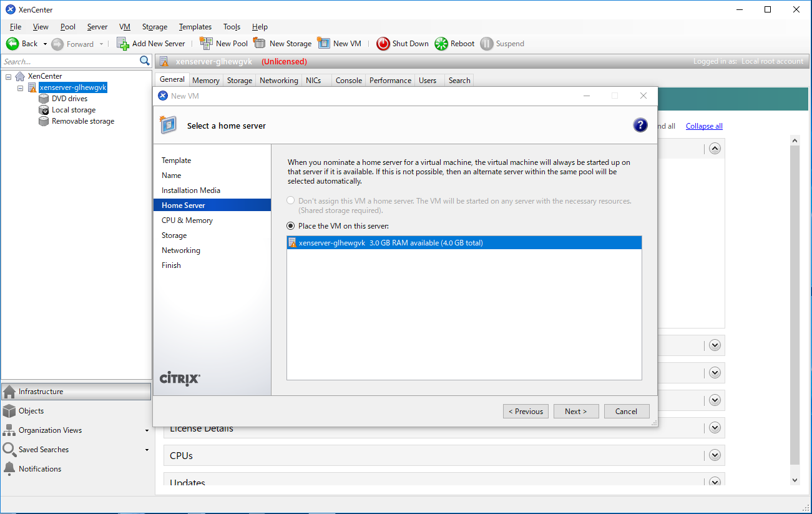This screenshot has height=514, width=812.
Task: Click server icon in home server list row
Action: coord(292,243)
